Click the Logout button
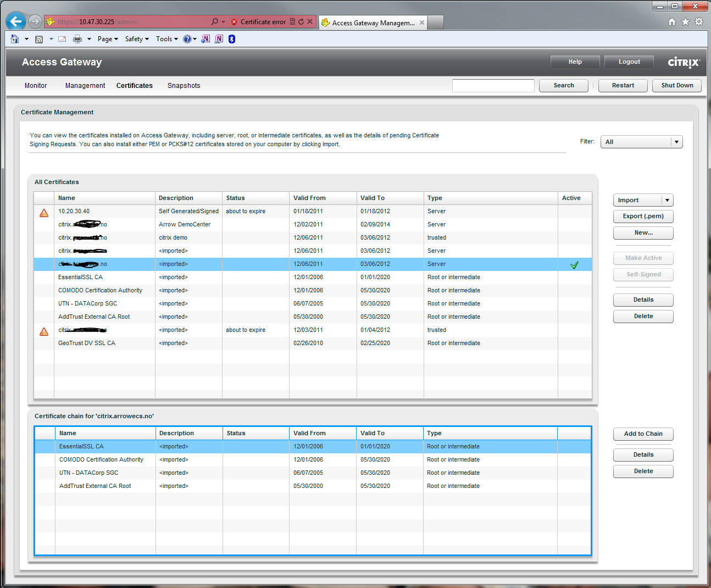The image size is (711, 588). click(x=629, y=62)
